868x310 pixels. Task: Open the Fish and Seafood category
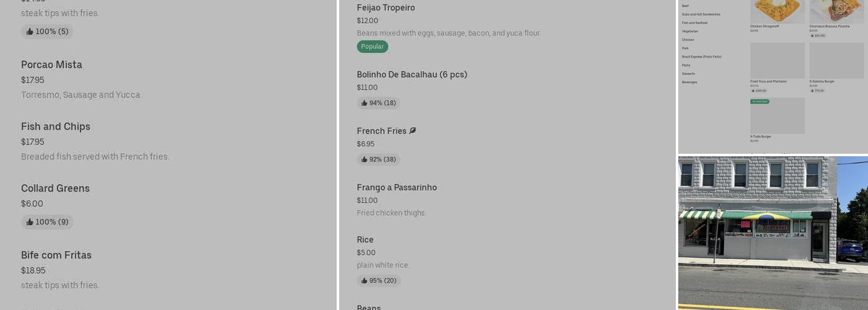coord(694,23)
